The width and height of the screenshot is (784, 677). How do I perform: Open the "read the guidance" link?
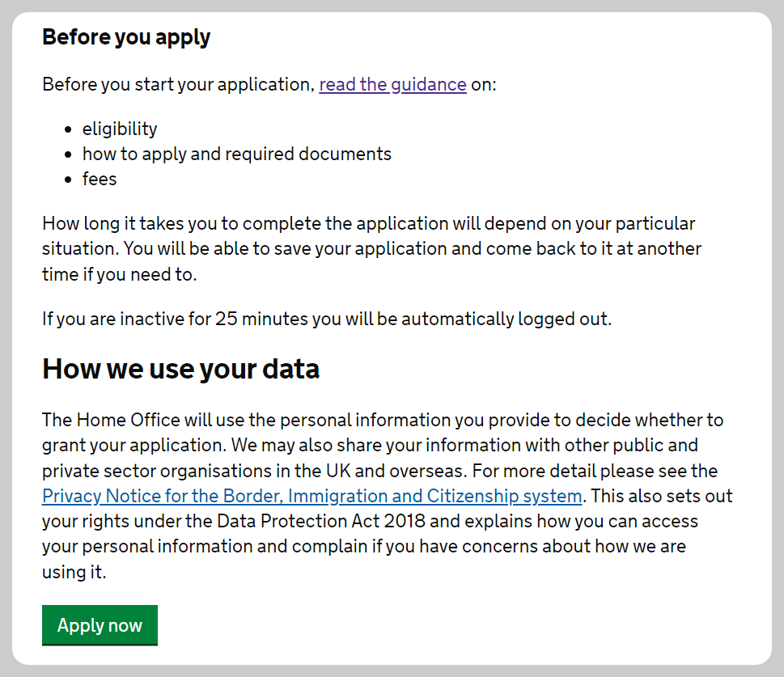[x=392, y=85]
